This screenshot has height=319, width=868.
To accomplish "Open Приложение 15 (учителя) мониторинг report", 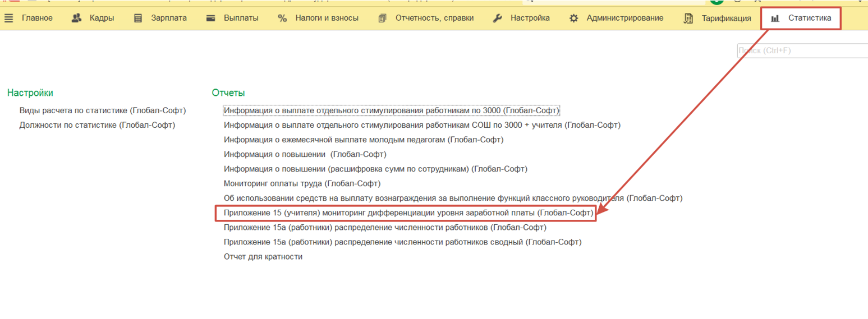I will tap(408, 213).
